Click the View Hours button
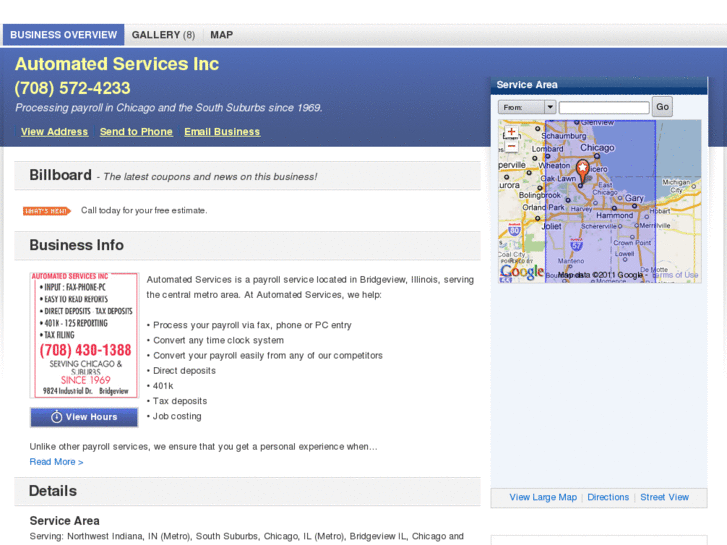 [84, 417]
